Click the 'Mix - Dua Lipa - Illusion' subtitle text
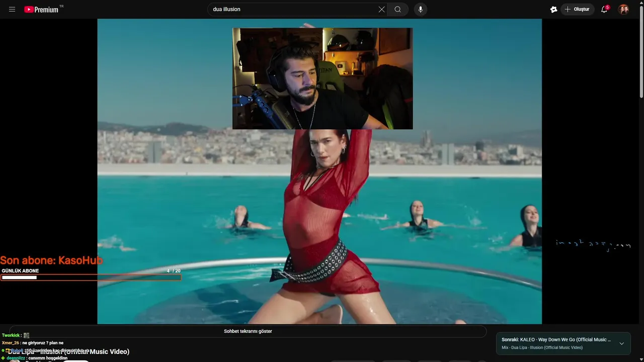This screenshot has height=362, width=644. tap(542, 347)
